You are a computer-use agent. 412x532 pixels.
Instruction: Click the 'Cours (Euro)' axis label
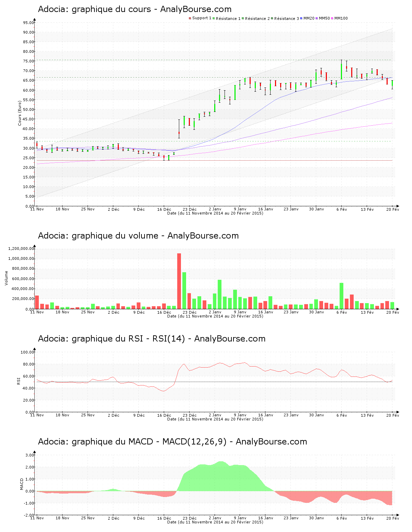(20, 113)
